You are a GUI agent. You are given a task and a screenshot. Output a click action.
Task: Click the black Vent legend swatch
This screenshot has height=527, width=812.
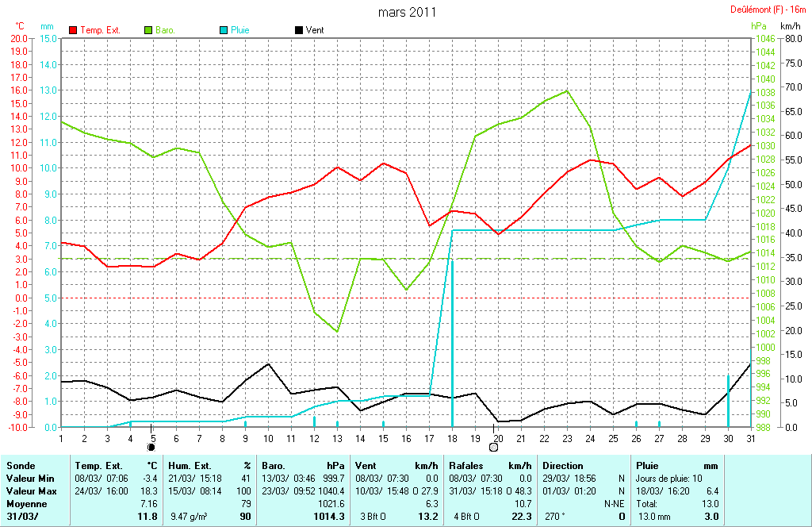(x=299, y=30)
